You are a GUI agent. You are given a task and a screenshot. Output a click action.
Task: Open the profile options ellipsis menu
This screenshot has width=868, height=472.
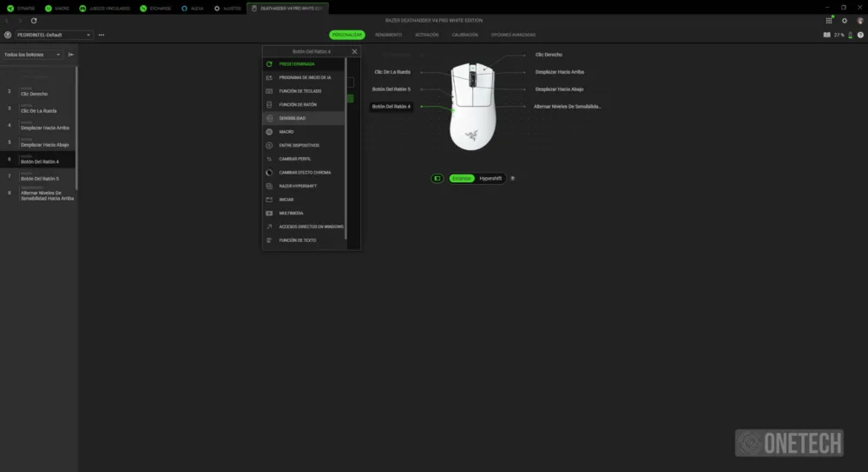pos(102,35)
